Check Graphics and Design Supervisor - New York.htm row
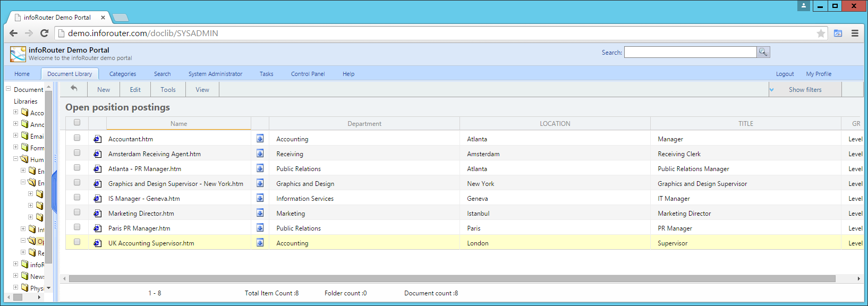 (x=77, y=183)
